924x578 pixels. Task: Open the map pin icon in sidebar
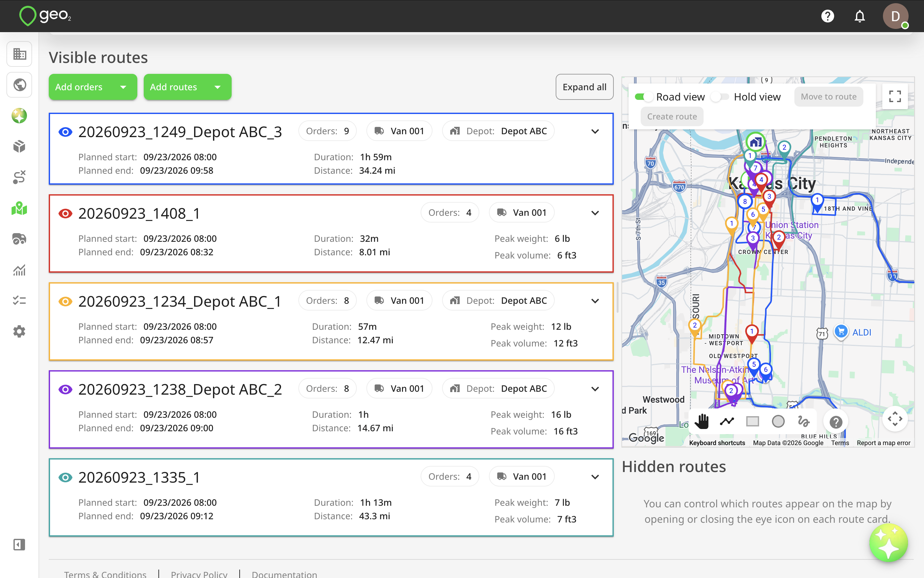coord(20,208)
